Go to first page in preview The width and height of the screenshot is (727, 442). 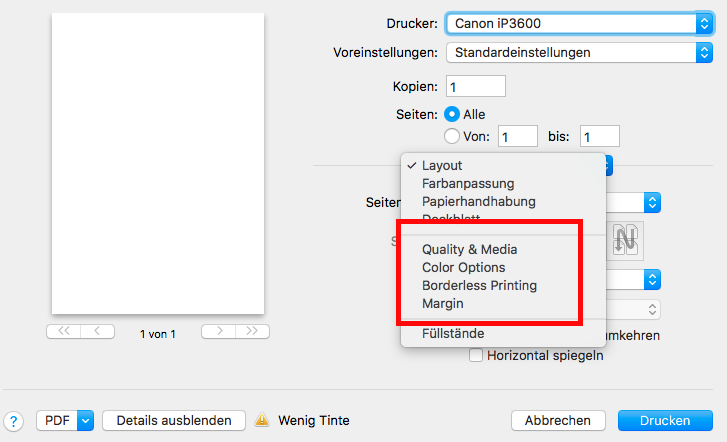click(x=64, y=331)
